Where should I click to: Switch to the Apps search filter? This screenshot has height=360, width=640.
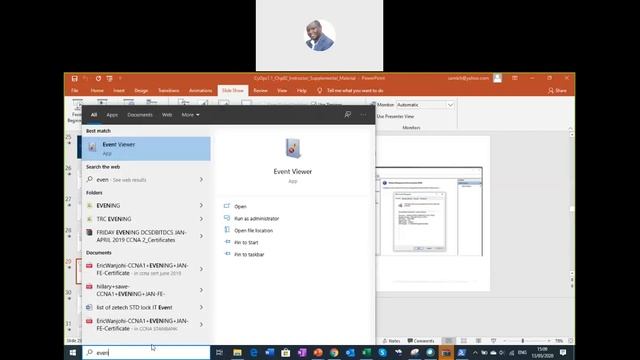tap(112, 115)
